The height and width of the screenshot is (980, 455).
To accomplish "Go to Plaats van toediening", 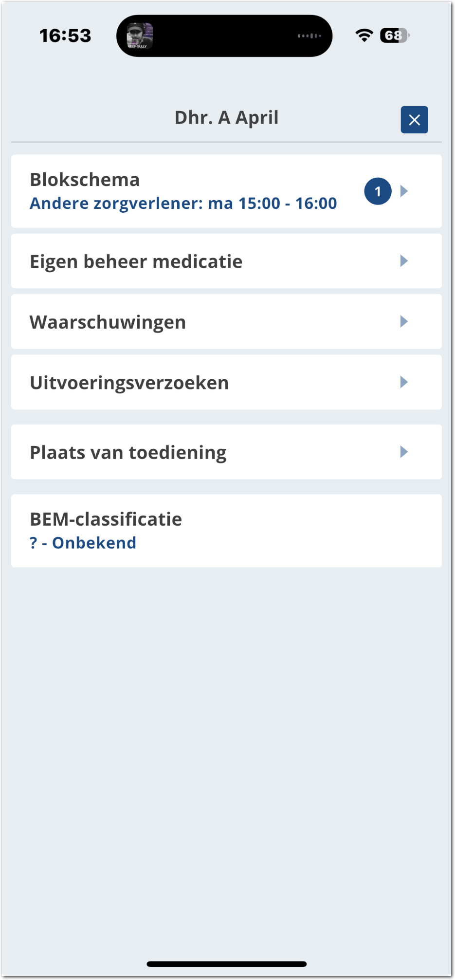I will coord(128,452).
